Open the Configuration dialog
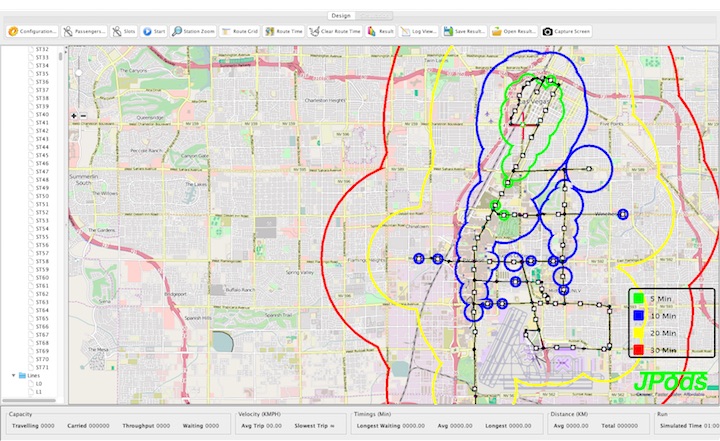 point(32,32)
